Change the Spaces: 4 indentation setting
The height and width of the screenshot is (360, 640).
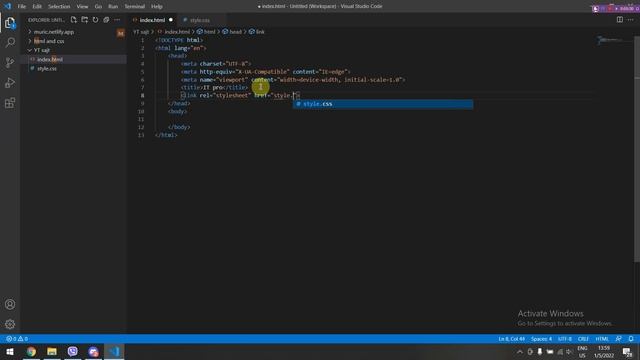pos(541,339)
